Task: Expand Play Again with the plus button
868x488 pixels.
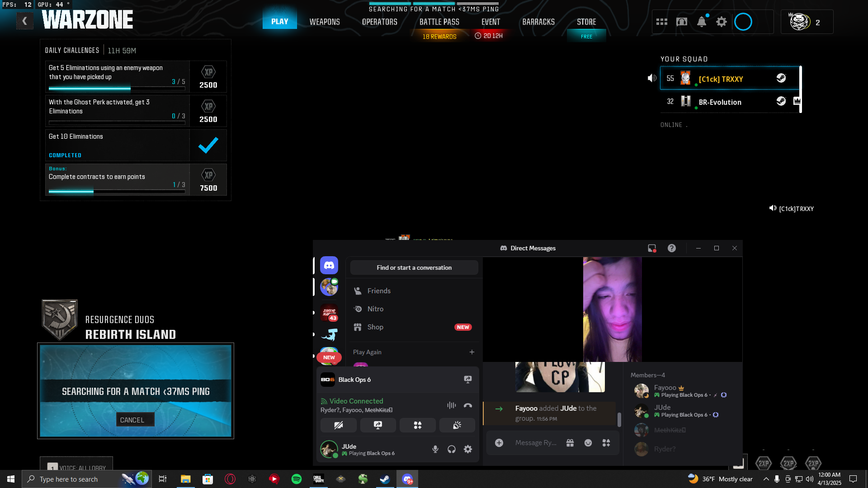Action: point(472,352)
